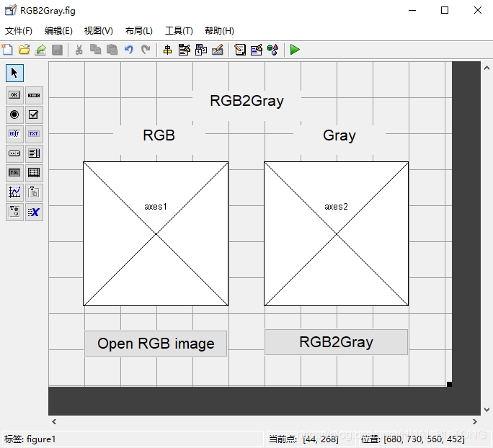
Task: Pick the Listbox component tool
Action: coord(34,153)
